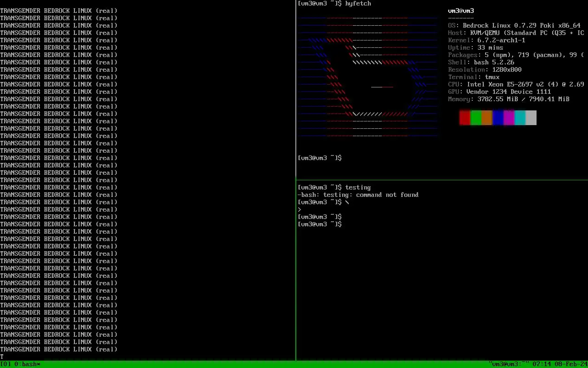Click the Uptime: 33 mins line
The image size is (588, 368).
tap(476, 48)
